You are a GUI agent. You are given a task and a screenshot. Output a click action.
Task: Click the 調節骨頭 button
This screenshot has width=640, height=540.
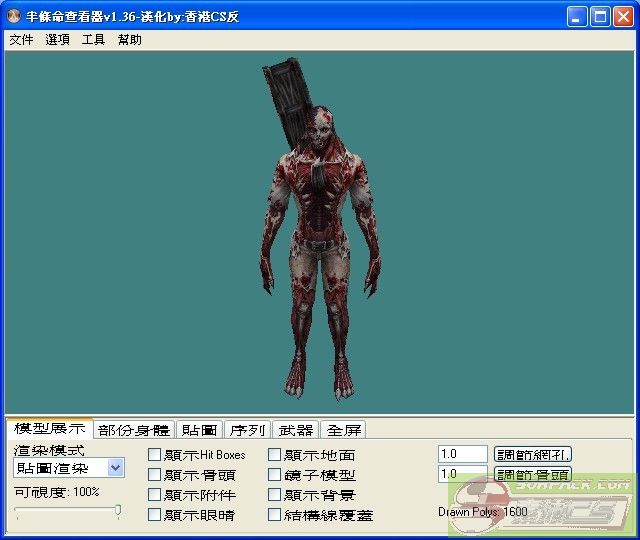coord(533,474)
